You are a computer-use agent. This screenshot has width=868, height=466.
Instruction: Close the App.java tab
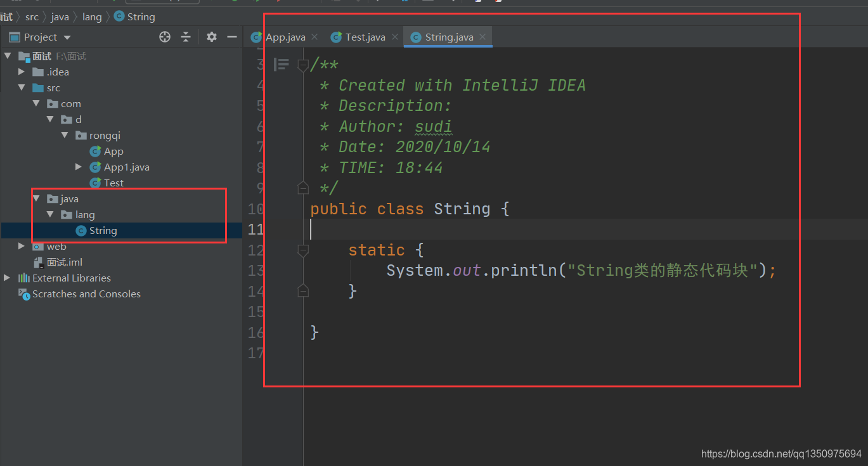click(x=315, y=37)
